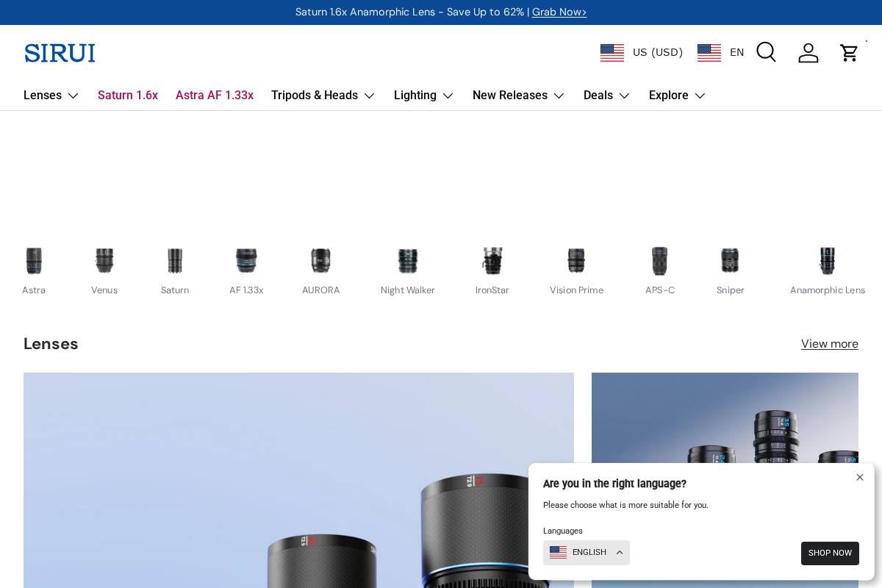The width and height of the screenshot is (882, 588).
Task: Open Saturn 1.6x menu item
Action: (128, 96)
